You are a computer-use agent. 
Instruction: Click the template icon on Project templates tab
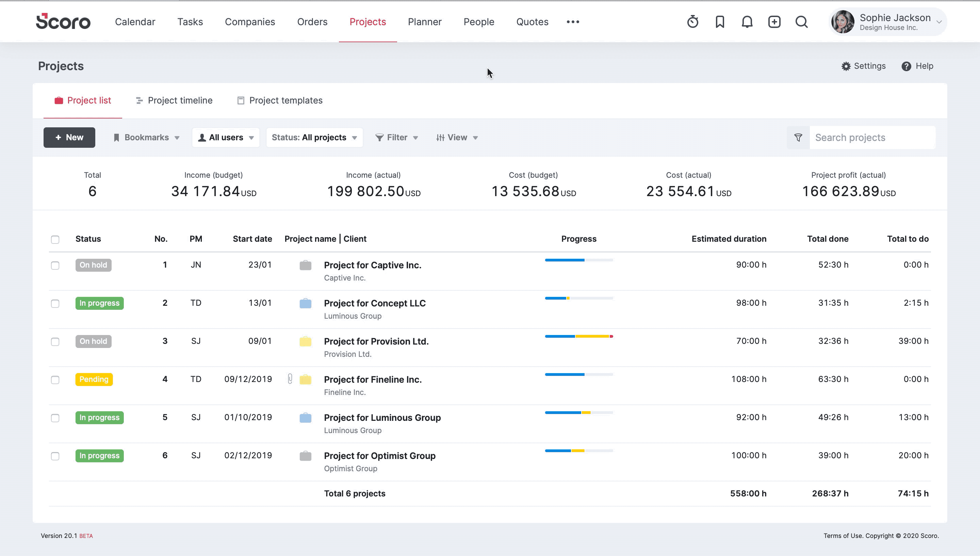(241, 100)
